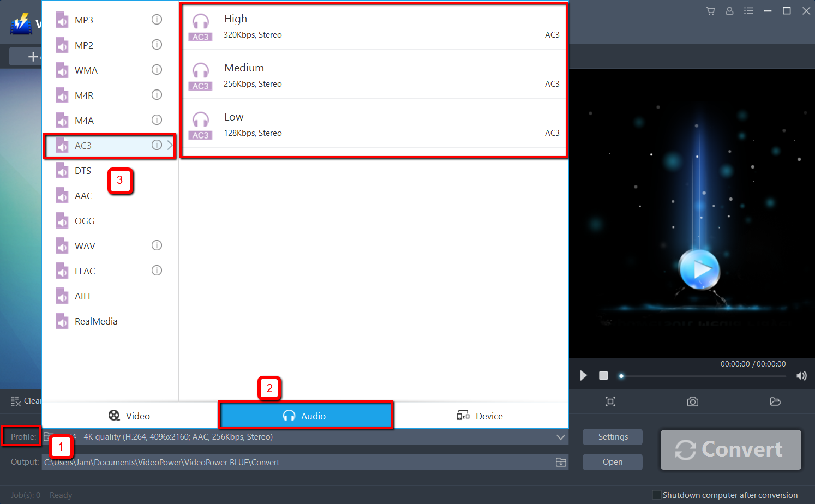The height and width of the screenshot is (504, 815).
Task: Select the OGG audio format
Action: (x=85, y=220)
